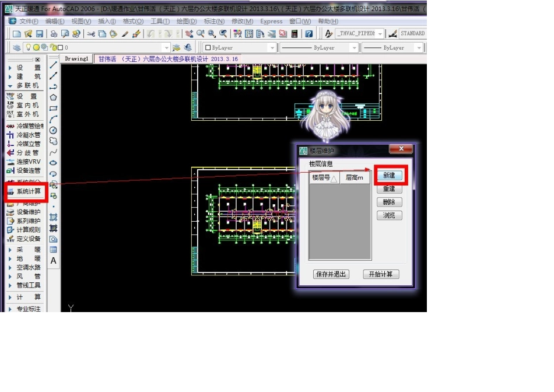This screenshot has width=554, height=392.
Task: Open the _THVAC_PIPEDN text style dropdown
Action: coord(380,34)
